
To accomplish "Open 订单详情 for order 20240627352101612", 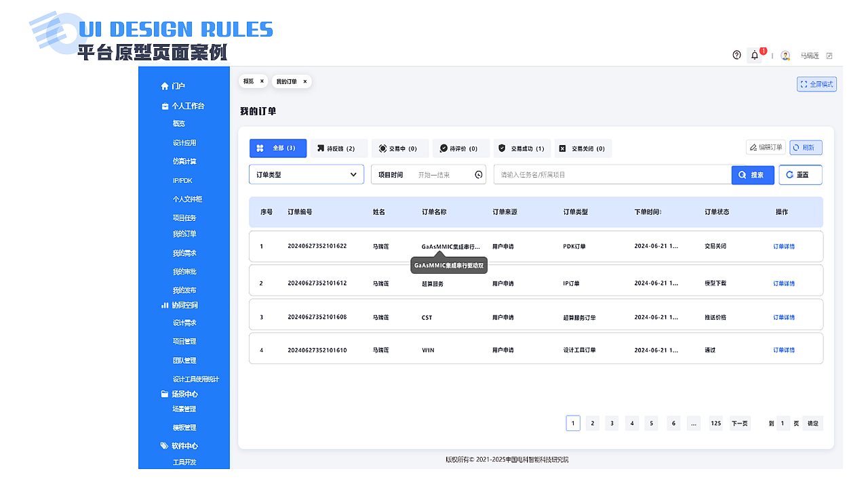I will 784,283.
